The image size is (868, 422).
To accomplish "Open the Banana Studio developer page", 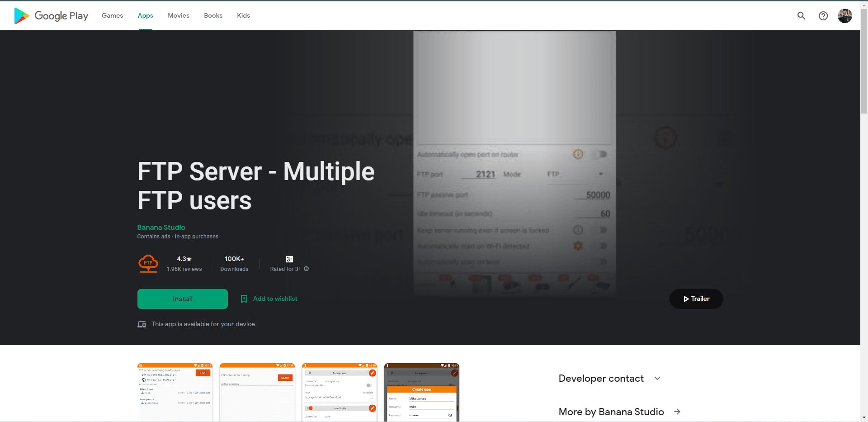I will pos(161,228).
